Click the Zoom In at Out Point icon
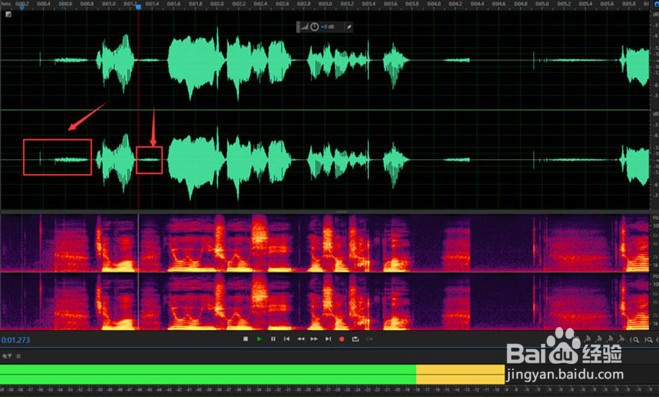Image resolution: width=659 pixels, height=397 pixels. [649, 339]
